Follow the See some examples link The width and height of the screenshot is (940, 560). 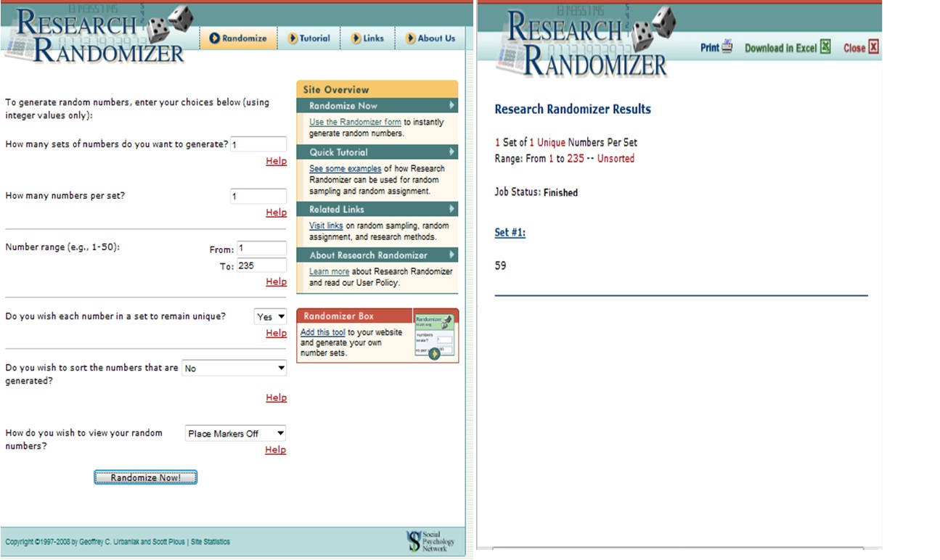click(x=345, y=168)
